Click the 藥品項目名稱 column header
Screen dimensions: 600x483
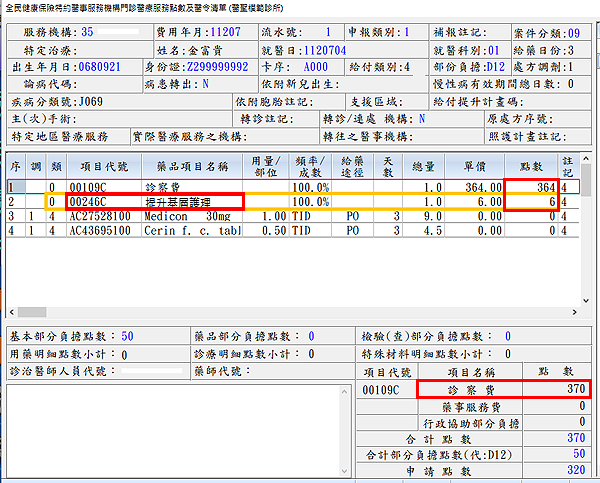tap(193, 165)
